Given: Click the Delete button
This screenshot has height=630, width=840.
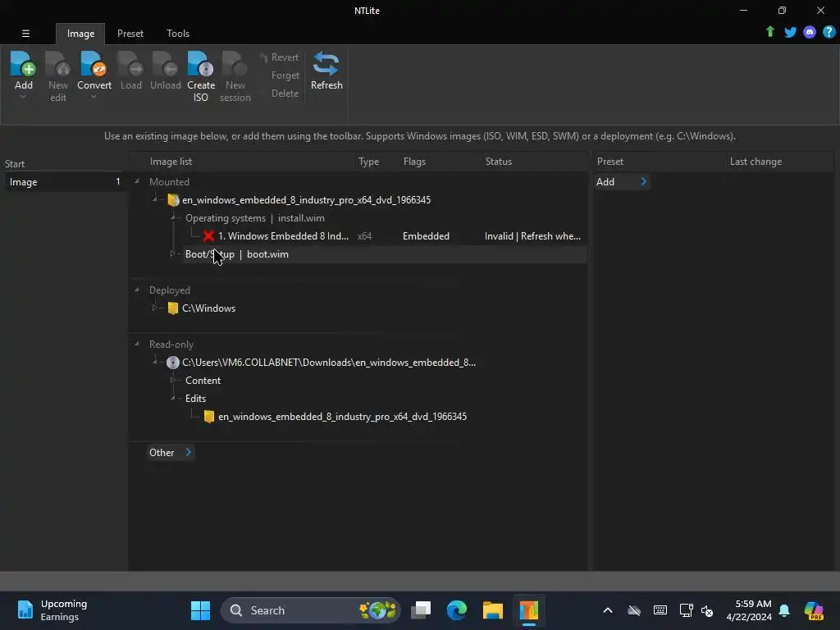Looking at the screenshot, I should click(285, 94).
